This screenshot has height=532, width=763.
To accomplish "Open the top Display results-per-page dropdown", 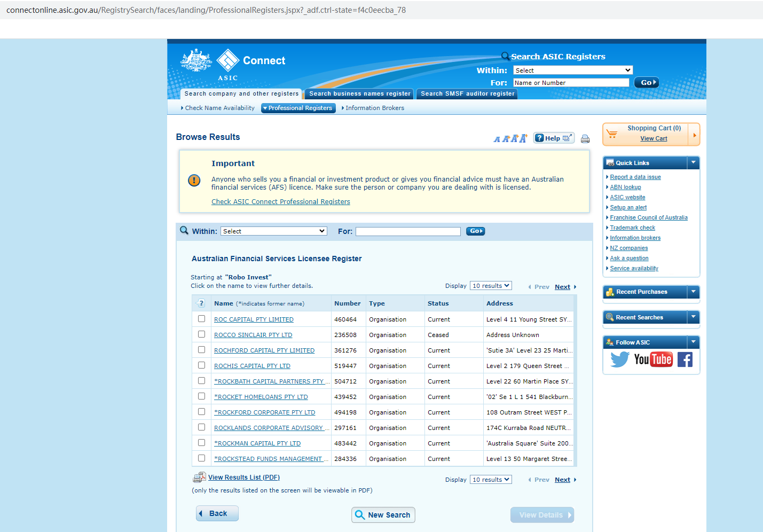I will click(491, 286).
